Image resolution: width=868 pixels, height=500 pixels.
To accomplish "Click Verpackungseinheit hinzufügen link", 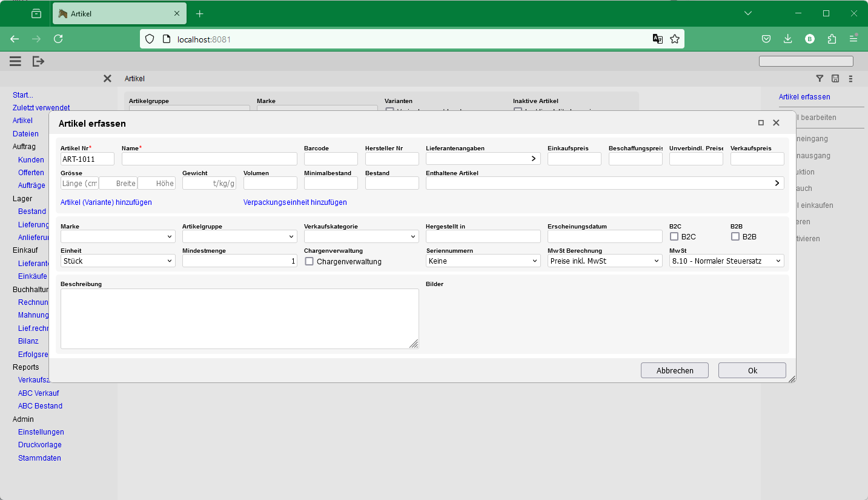I will pyautogui.click(x=295, y=202).
